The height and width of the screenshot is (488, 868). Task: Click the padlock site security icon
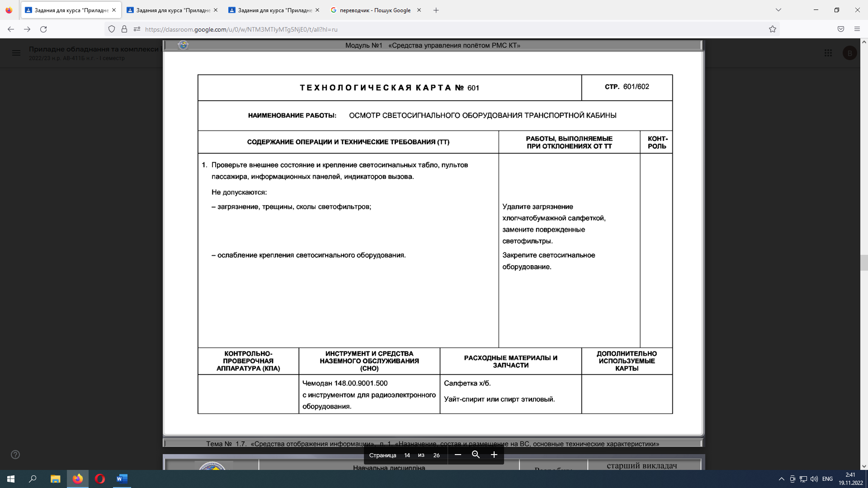tap(124, 29)
